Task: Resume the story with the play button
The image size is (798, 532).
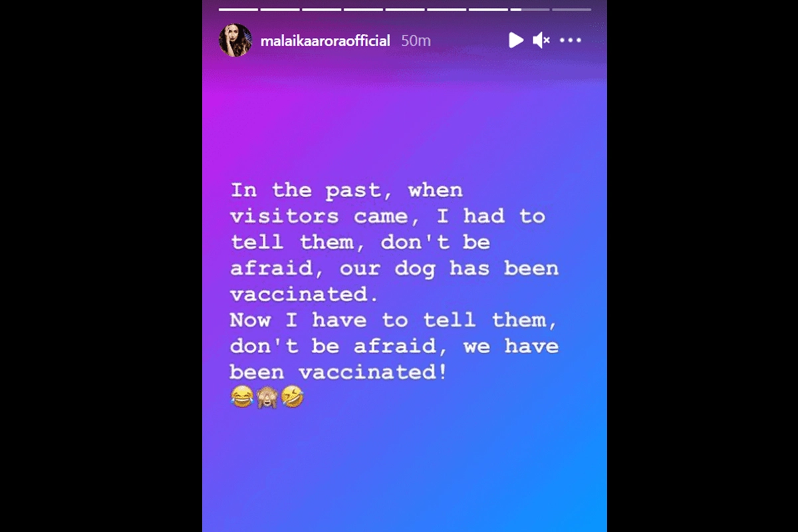Action: (516, 41)
